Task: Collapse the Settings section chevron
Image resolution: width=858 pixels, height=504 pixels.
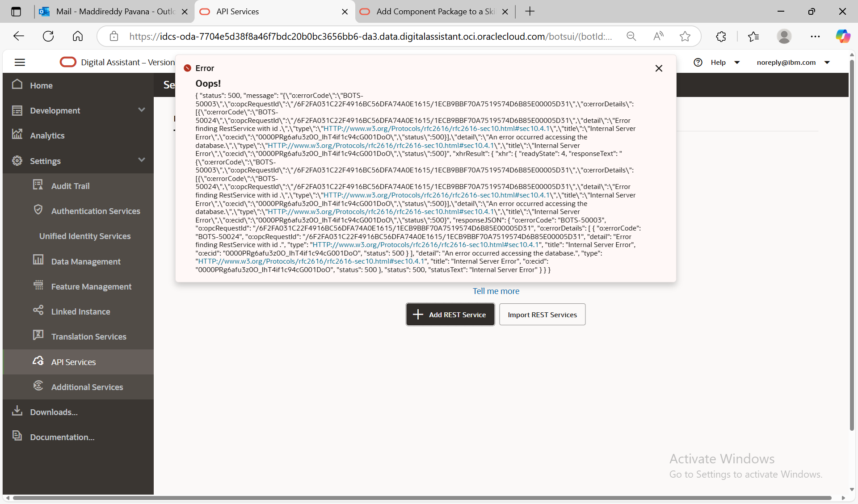Action: [142, 160]
